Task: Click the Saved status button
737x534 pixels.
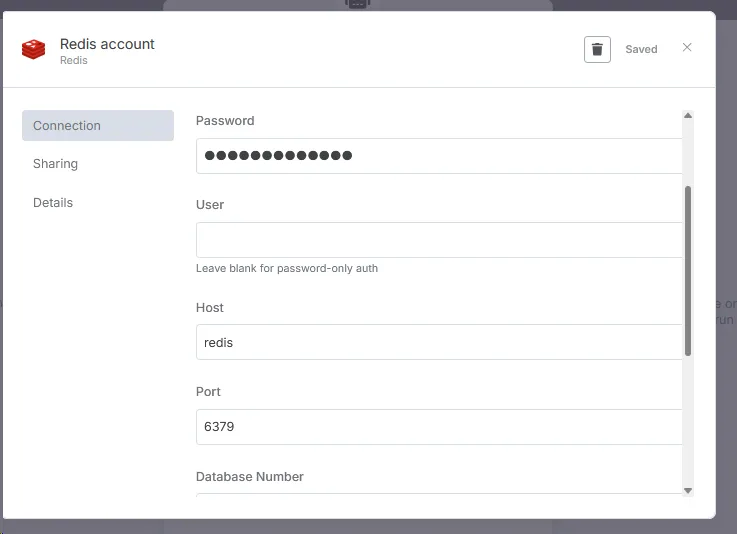Action: (641, 49)
